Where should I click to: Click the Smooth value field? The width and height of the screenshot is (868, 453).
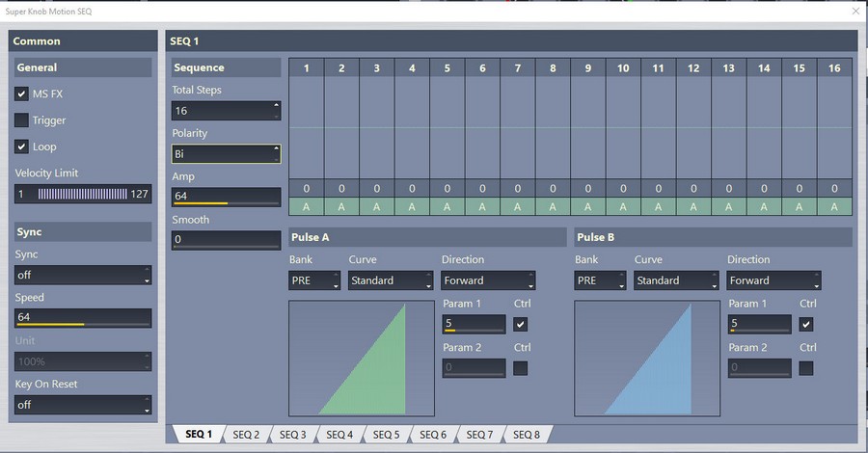(x=226, y=240)
